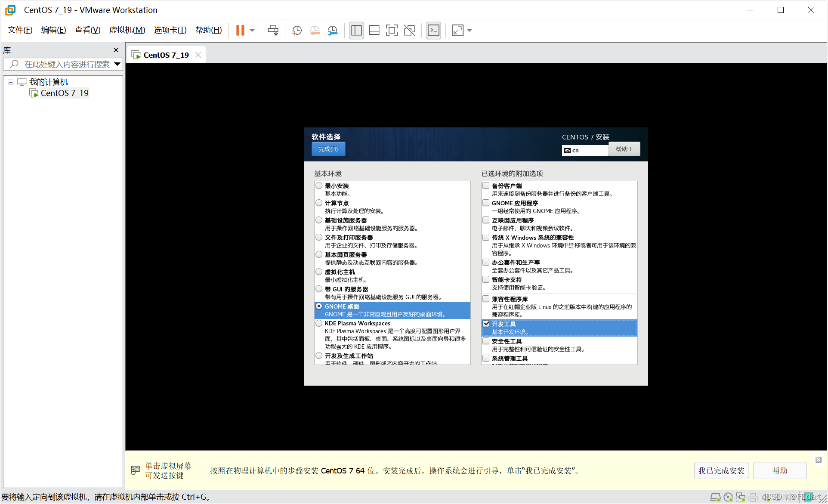Click the hard disk status icon in status bar
Screen dimensions: 828x504
tap(715, 497)
